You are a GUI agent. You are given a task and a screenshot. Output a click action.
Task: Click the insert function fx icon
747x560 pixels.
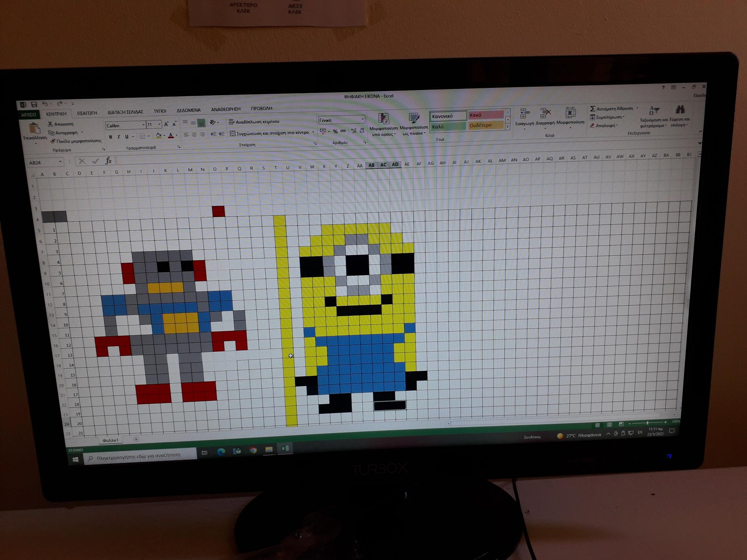click(108, 161)
